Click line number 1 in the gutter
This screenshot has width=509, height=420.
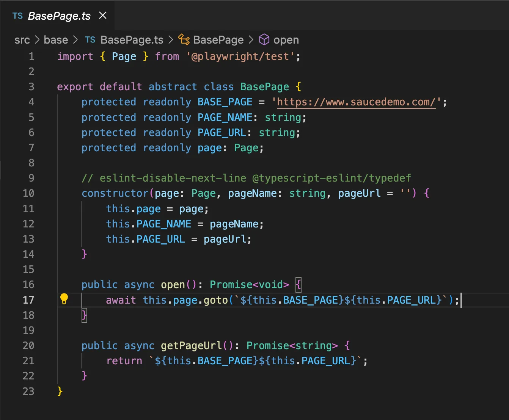[x=31, y=56]
